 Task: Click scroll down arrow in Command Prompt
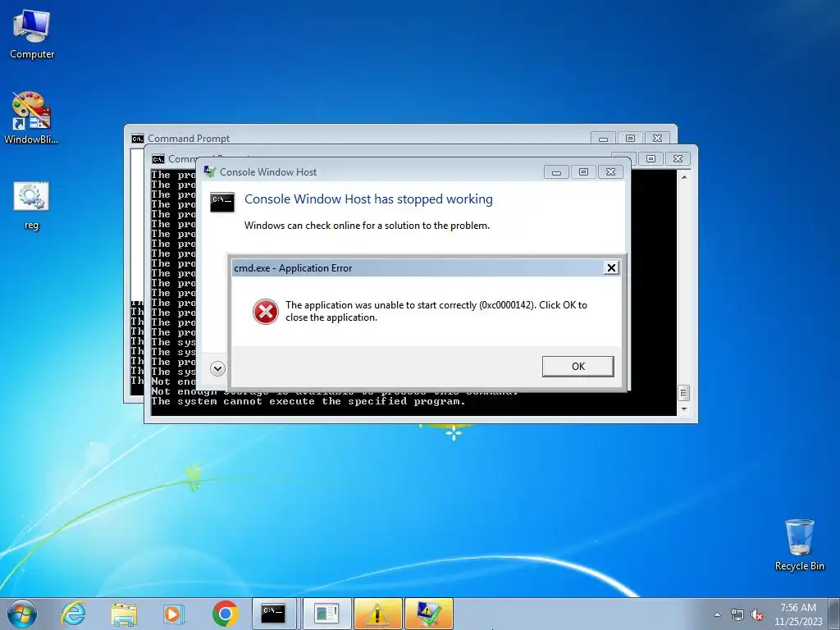tap(684, 409)
